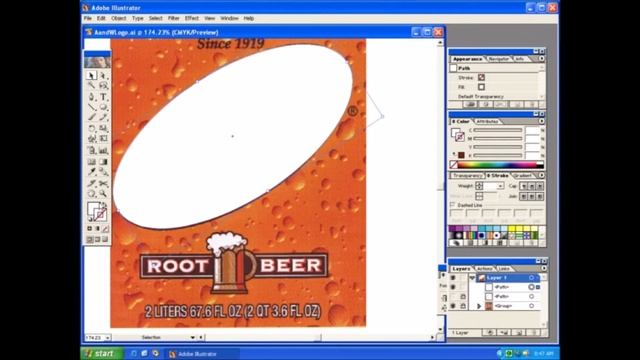Image resolution: width=640 pixels, height=360 pixels.
Task: Open the Effect menu
Action: [x=191, y=18]
